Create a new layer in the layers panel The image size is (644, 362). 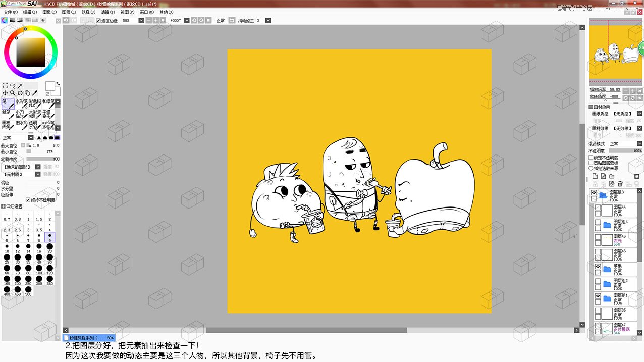[x=596, y=176]
